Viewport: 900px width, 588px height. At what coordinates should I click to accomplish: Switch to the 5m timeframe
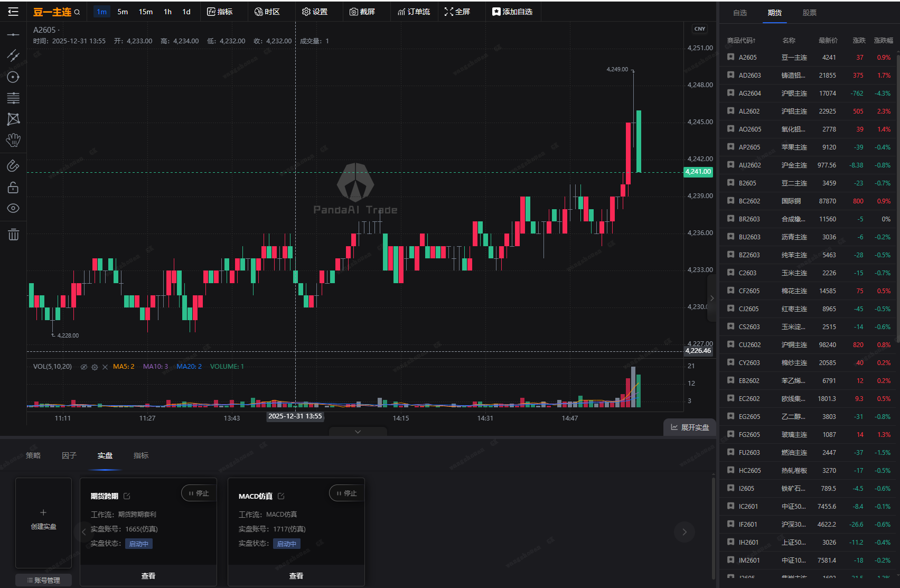pos(123,12)
